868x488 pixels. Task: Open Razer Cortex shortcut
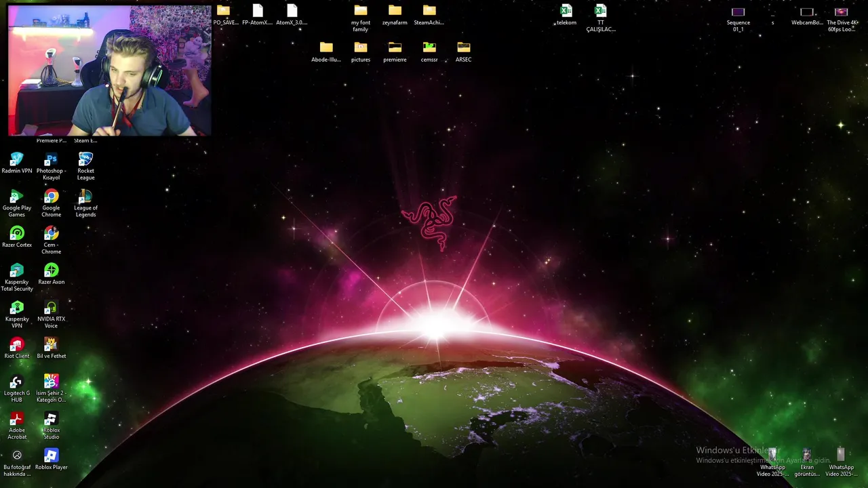17,237
